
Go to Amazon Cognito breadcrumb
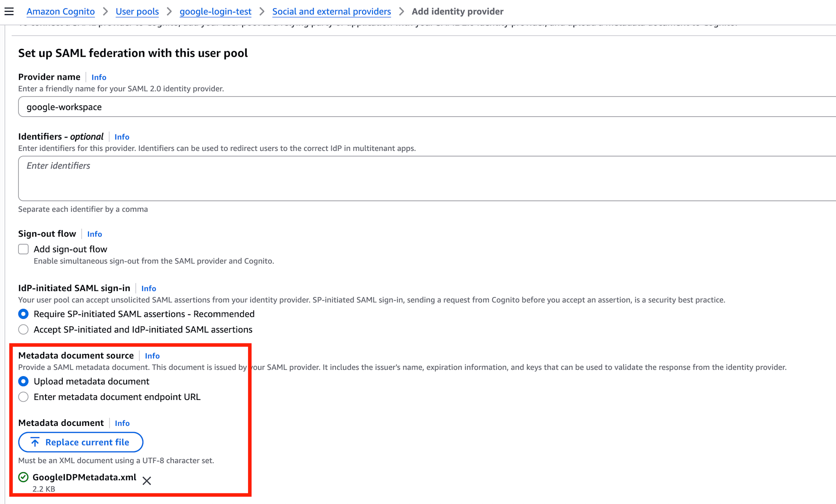(x=61, y=11)
